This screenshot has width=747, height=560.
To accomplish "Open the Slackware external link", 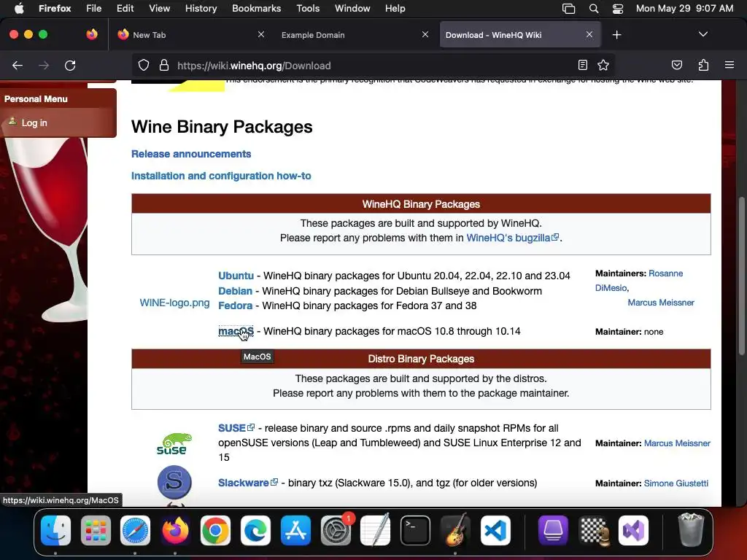I will pos(248,483).
